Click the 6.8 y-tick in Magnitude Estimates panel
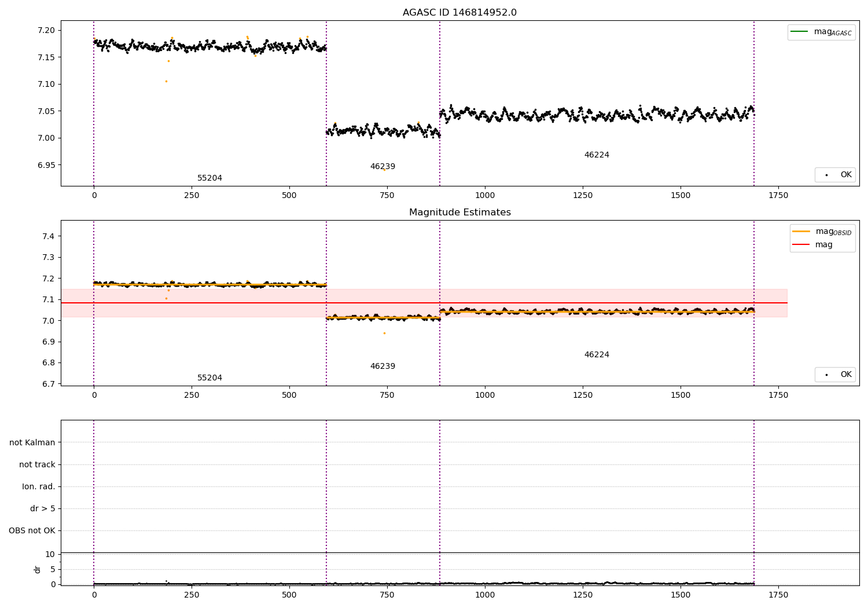 (48, 363)
